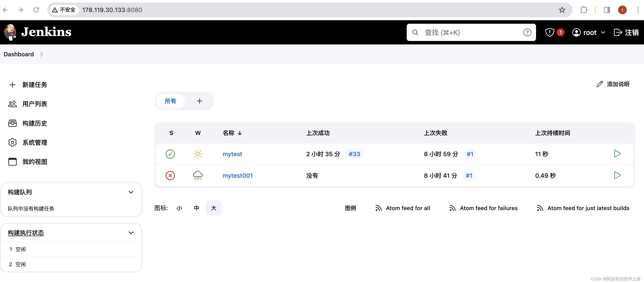Image resolution: width=644 pixels, height=283 pixels.
Task: Open 系统管理 settings menu item
Action: [35, 142]
